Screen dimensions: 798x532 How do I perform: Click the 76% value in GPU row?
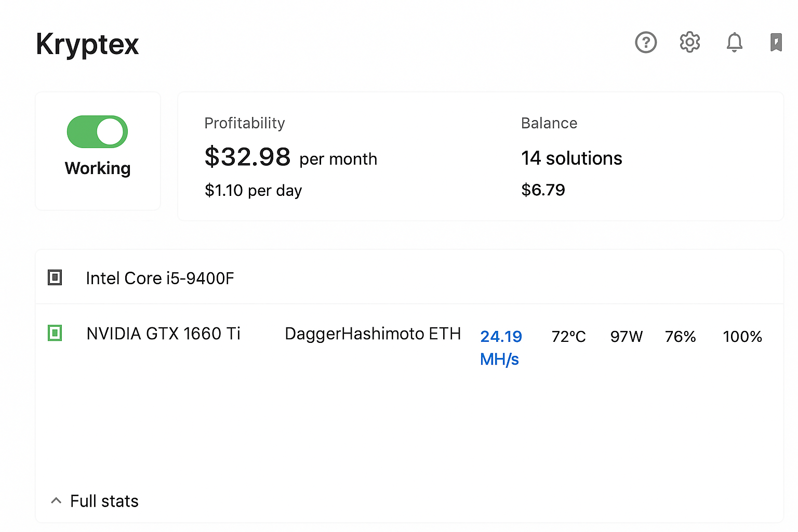681,337
